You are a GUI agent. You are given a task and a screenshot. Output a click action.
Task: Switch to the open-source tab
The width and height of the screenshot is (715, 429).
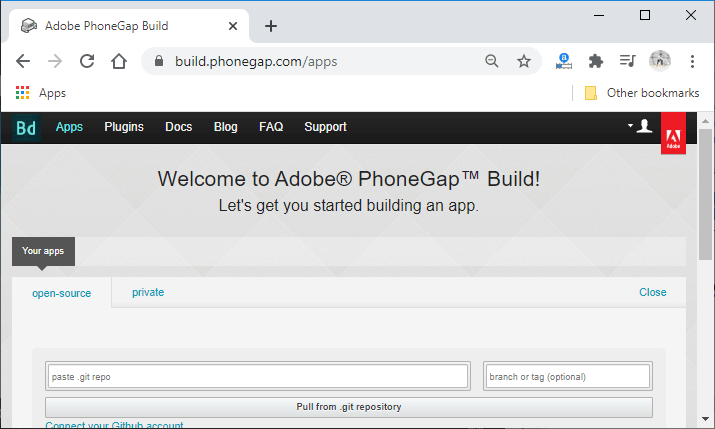point(62,293)
